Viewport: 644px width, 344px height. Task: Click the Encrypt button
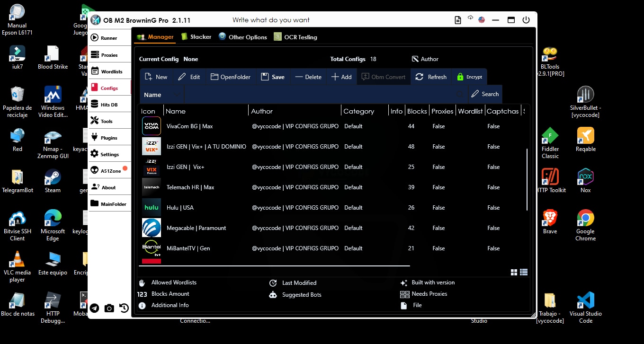[470, 77]
